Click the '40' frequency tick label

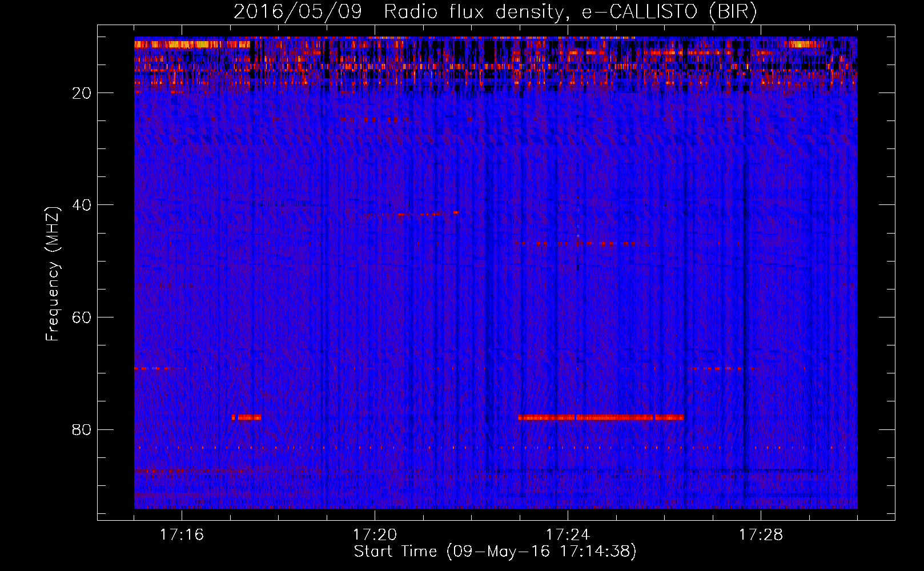pyautogui.click(x=82, y=205)
